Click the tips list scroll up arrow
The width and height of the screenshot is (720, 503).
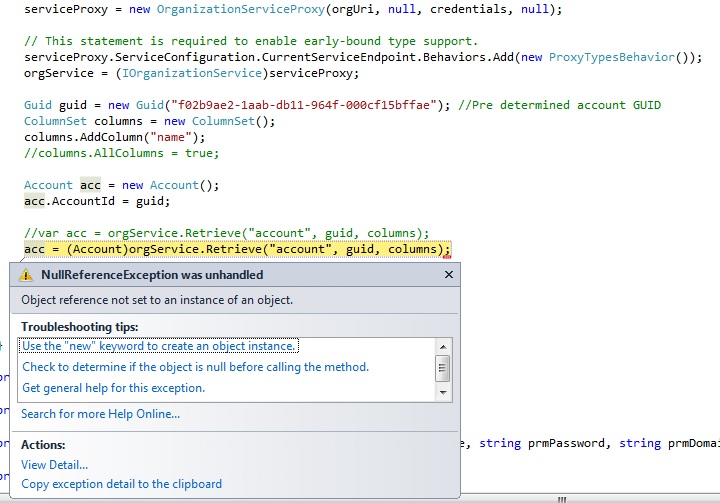pos(443,347)
